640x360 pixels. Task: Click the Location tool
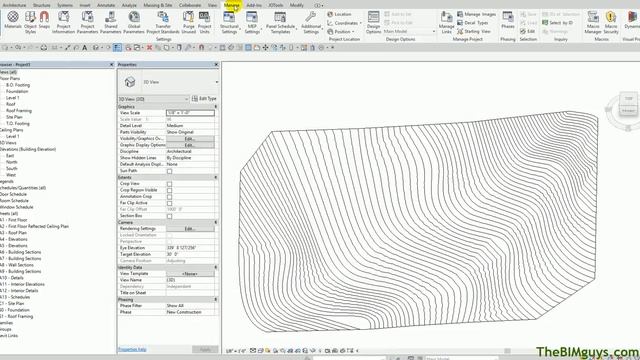click(339, 14)
